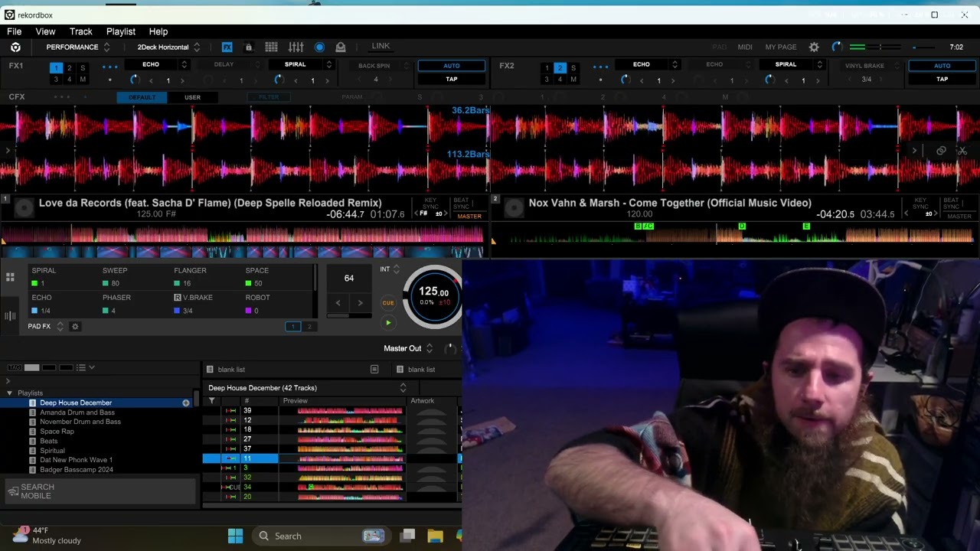980x551 pixels.
Task: Click the TAG icon above the playlist tree
Action: tap(14, 368)
